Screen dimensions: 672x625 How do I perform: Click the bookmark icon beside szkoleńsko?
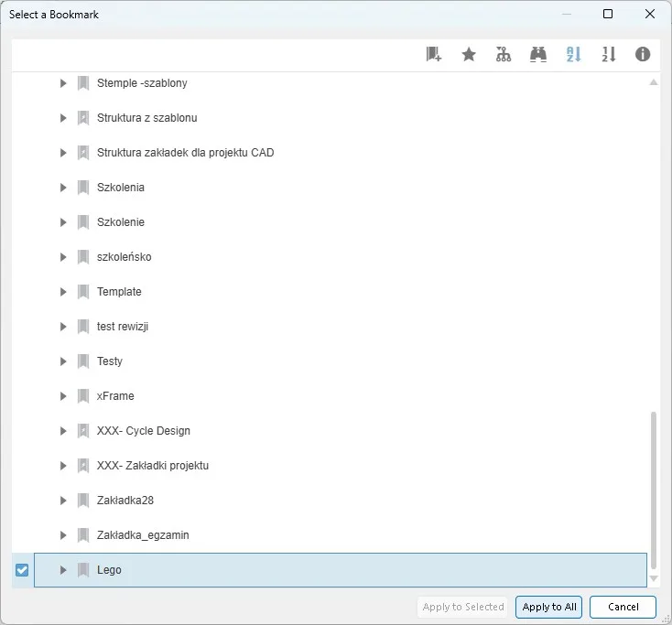point(83,257)
